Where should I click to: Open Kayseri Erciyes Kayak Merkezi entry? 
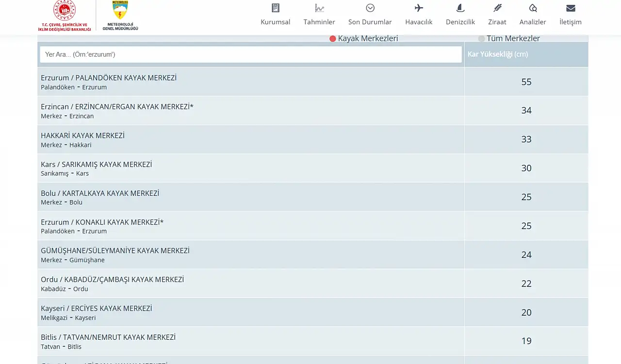point(96,309)
